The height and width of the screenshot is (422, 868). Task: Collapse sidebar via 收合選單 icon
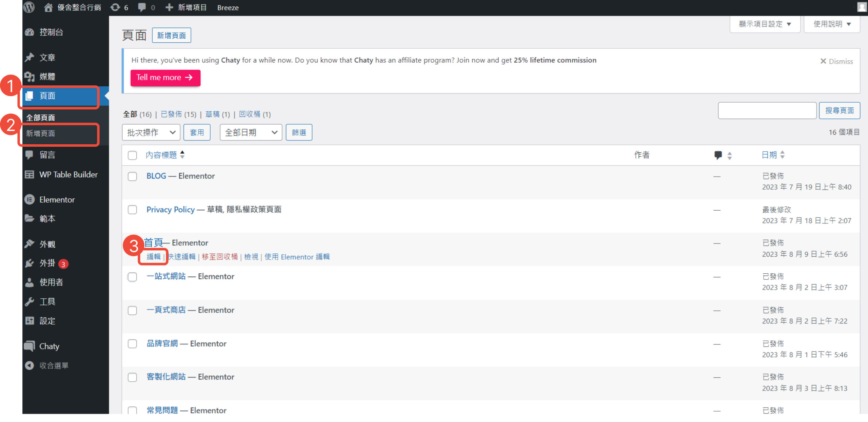(30, 365)
